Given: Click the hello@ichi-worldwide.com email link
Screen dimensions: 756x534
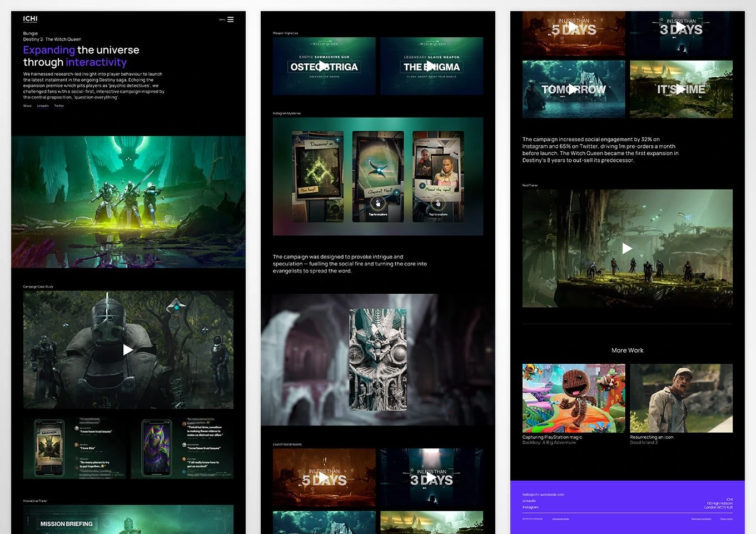Looking at the screenshot, I should [543, 495].
